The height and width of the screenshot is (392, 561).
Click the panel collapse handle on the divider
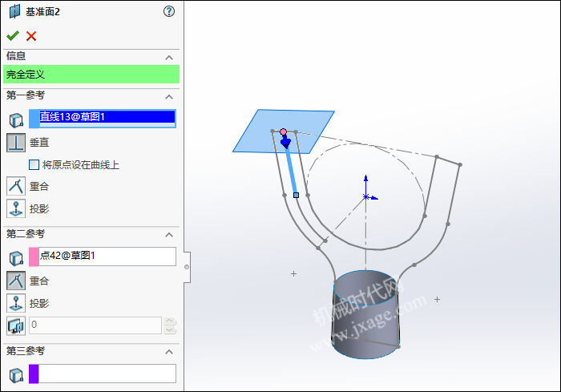tap(187, 267)
